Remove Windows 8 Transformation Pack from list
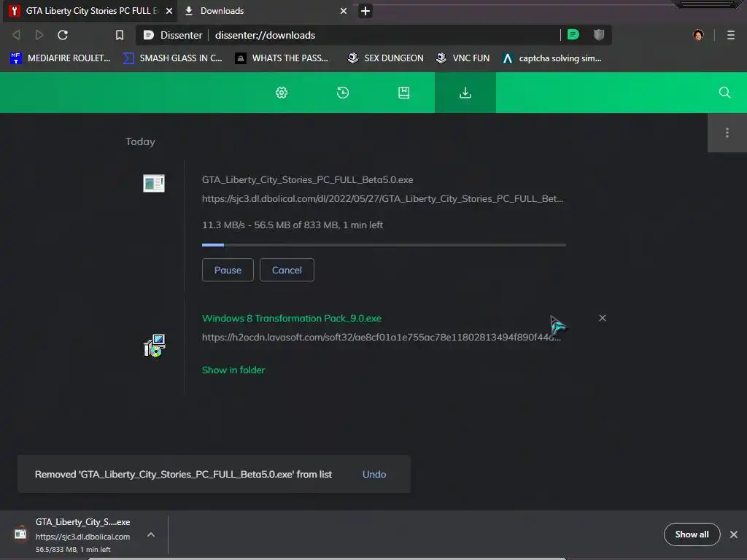 [602, 318]
